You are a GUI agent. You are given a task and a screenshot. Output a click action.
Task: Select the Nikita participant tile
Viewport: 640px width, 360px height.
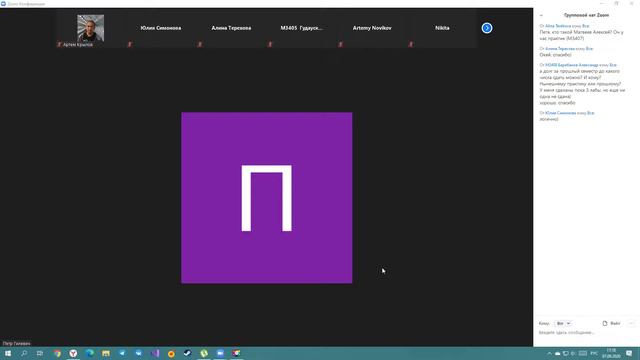pyautogui.click(x=442, y=28)
